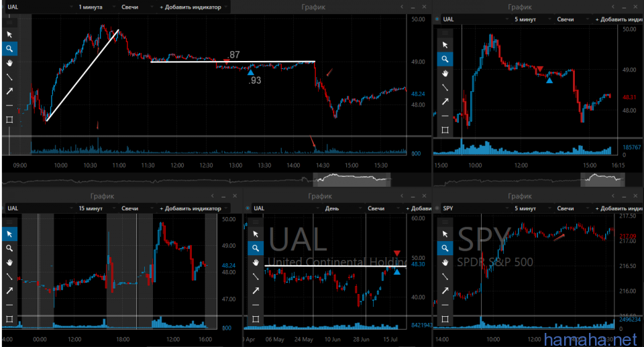Toggle the link indicator beside UAL in 5-minute chart
The width and height of the screenshot is (644, 347).
437,19
